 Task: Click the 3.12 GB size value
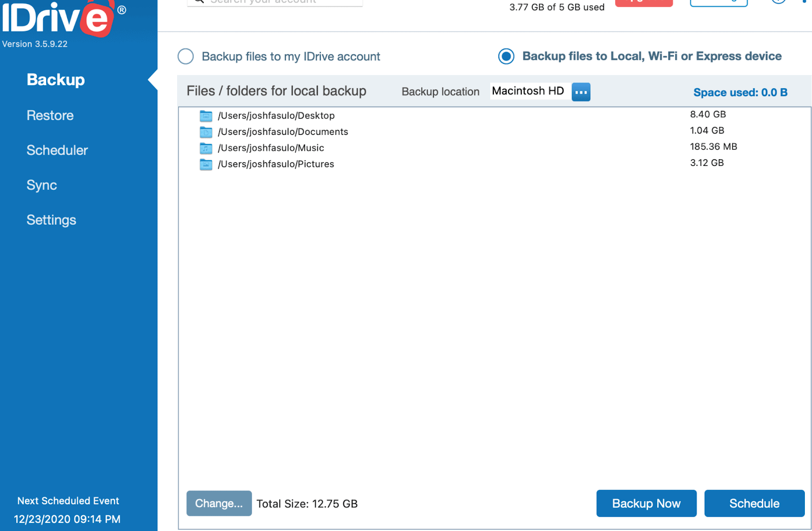pyautogui.click(x=707, y=163)
